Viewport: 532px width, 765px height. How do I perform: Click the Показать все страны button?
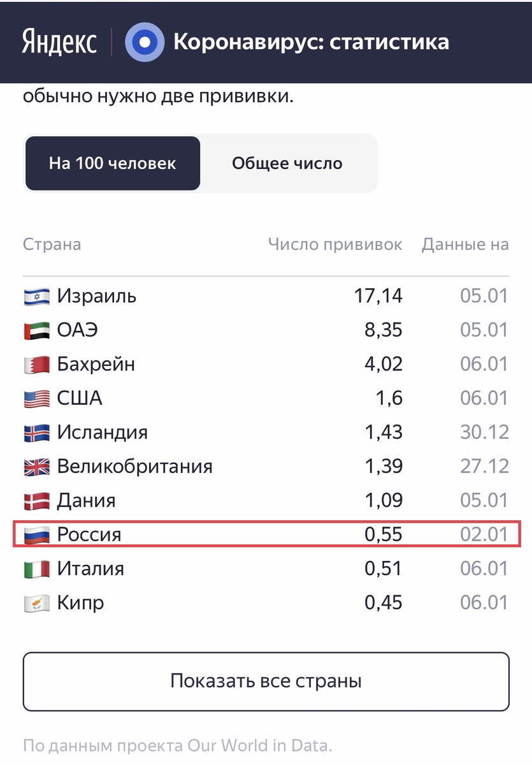[x=266, y=681]
